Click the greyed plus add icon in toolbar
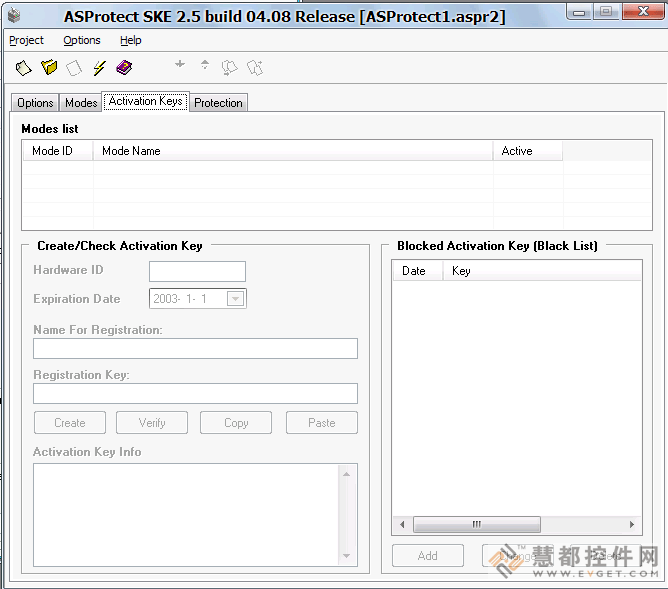The height and width of the screenshot is (589, 668). pyautogui.click(x=180, y=64)
